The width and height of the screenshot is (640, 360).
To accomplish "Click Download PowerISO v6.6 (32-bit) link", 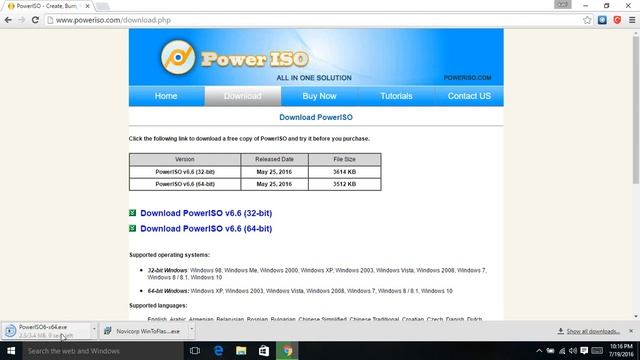I will [206, 213].
